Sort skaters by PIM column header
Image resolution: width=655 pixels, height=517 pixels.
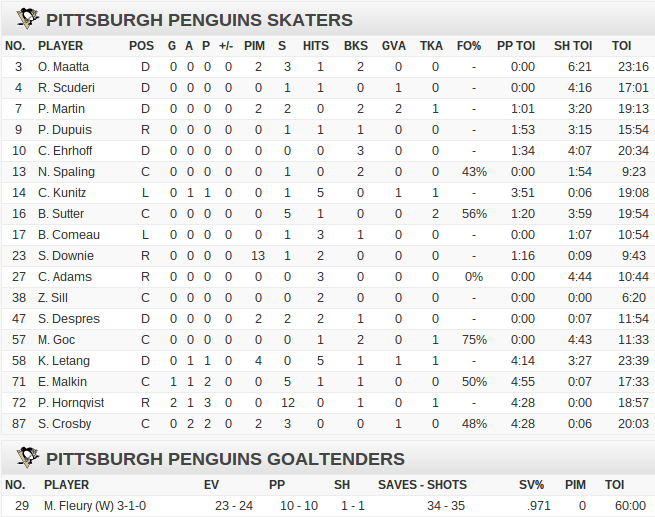(254, 46)
